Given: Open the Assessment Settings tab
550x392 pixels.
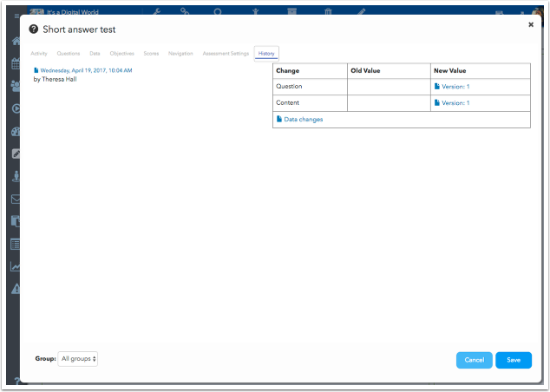Looking at the screenshot, I should point(226,54).
